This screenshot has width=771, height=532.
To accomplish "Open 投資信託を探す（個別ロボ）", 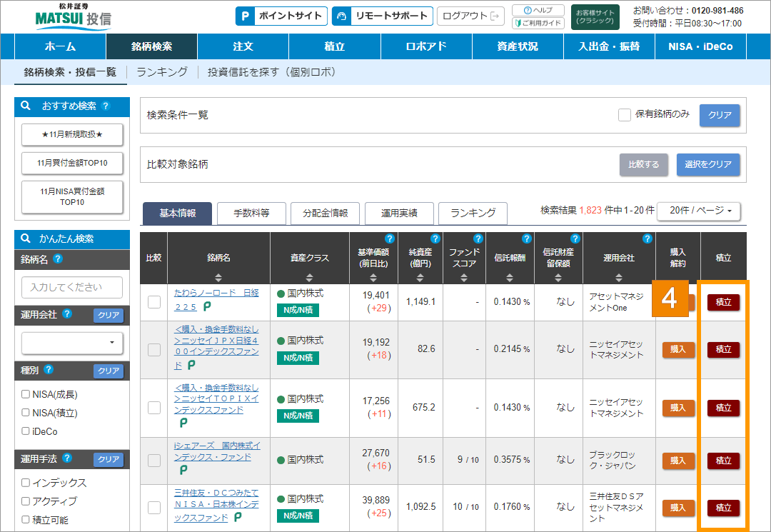I will tap(274, 72).
